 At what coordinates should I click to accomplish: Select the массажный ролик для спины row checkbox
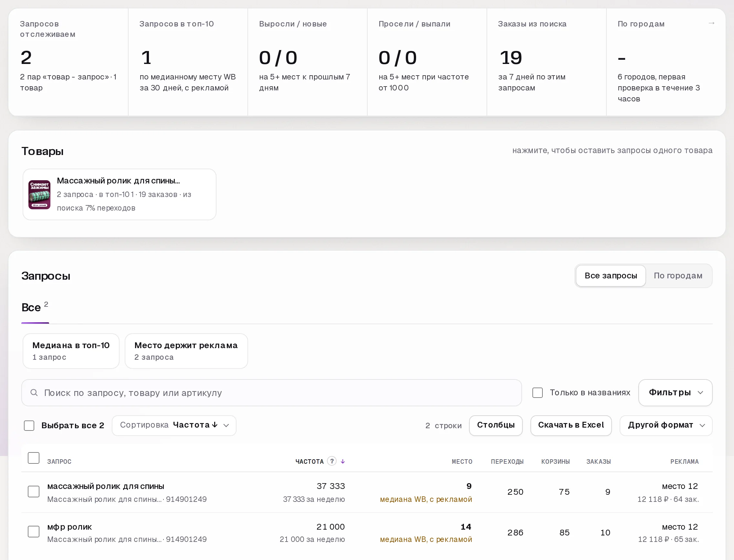34,492
